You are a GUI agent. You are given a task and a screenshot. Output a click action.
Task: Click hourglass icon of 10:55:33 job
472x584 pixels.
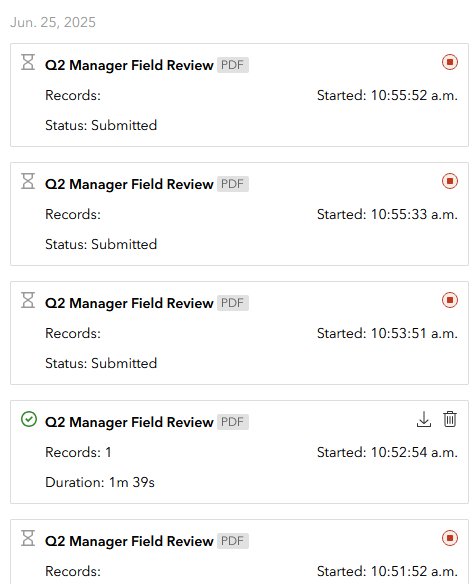(28, 181)
